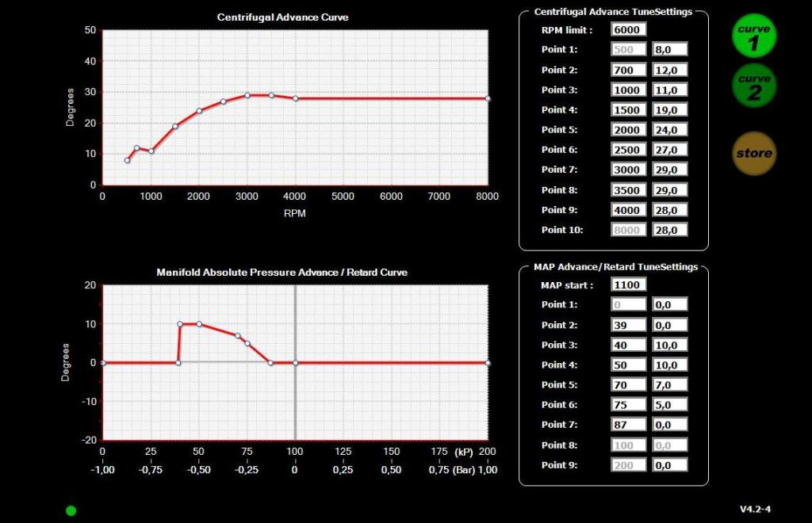Image resolution: width=812 pixels, height=523 pixels.
Task: Select the curve 1 green button
Action: point(753,36)
